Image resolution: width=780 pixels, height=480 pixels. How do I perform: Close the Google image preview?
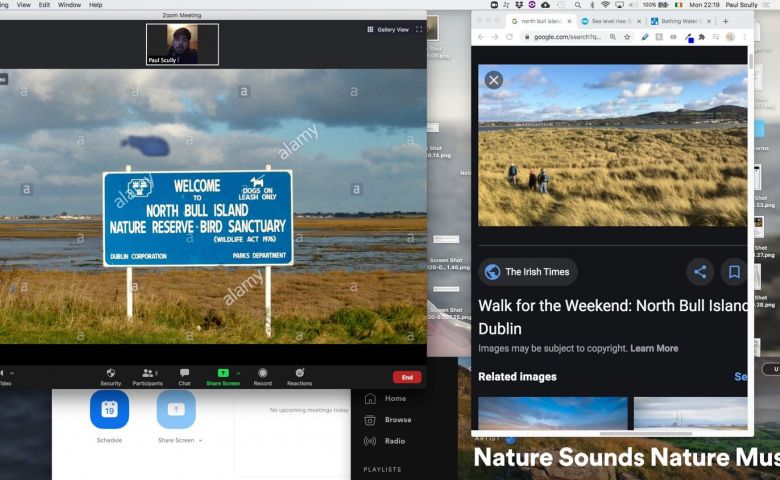coord(493,80)
